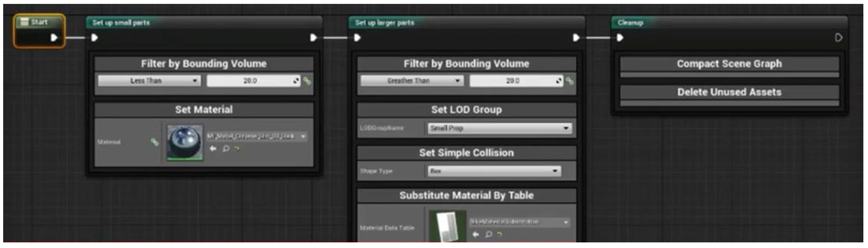
Task: Select the Delete Unused Assets operation
Action: pos(729,92)
